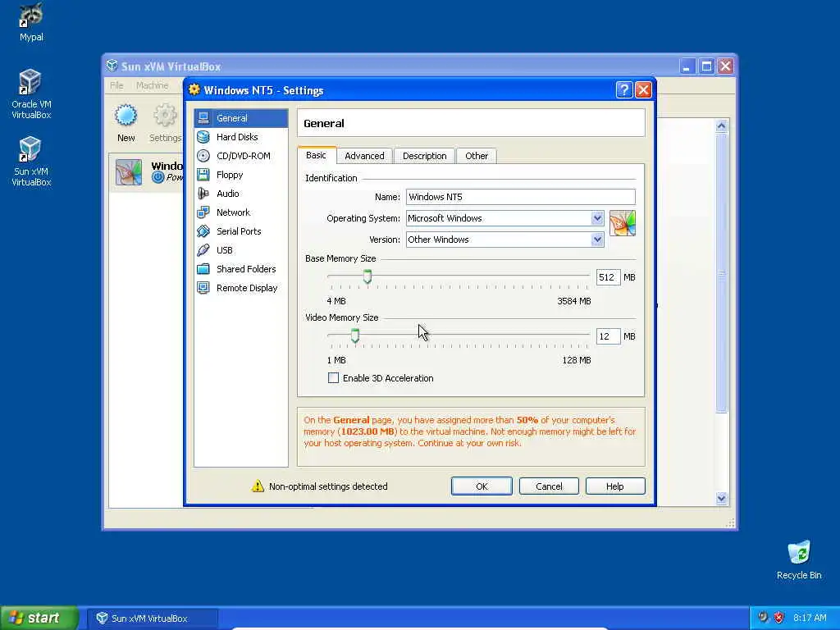Open Oracle VM VirtualBox desktop shortcut

coord(31,94)
